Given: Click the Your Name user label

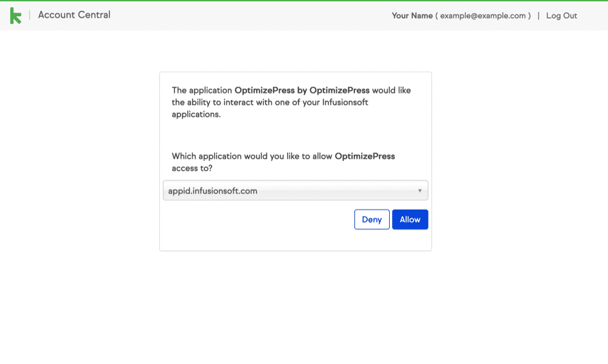Looking at the screenshot, I should pyautogui.click(x=412, y=16).
